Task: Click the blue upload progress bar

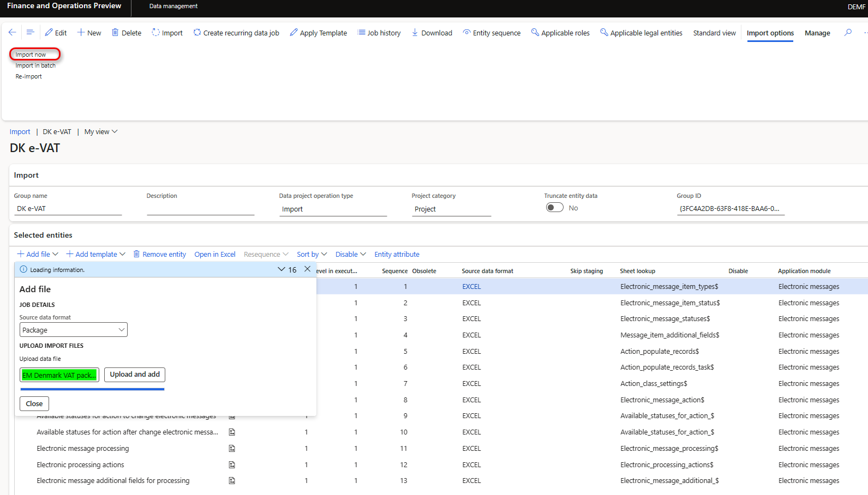Action: point(92,389)
